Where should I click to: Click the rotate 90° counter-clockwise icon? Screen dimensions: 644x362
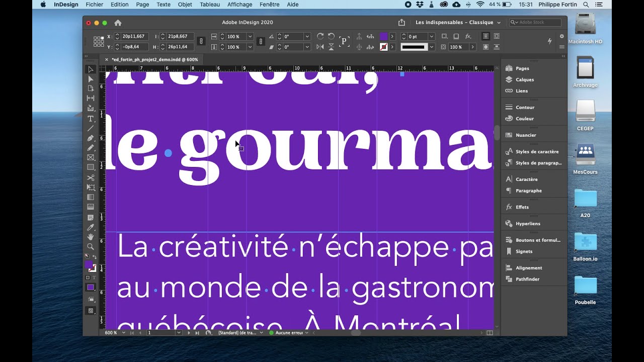click(x=331, y=36)
